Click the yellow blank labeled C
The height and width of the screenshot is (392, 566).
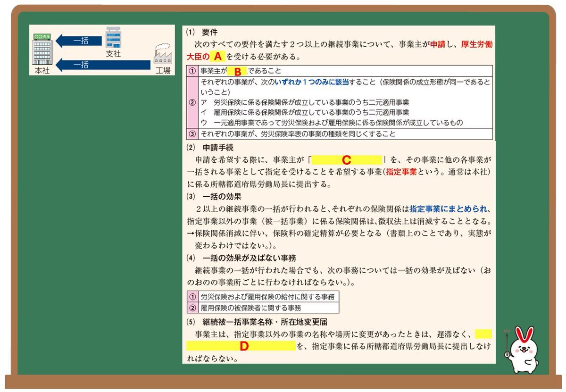[346, 160]
